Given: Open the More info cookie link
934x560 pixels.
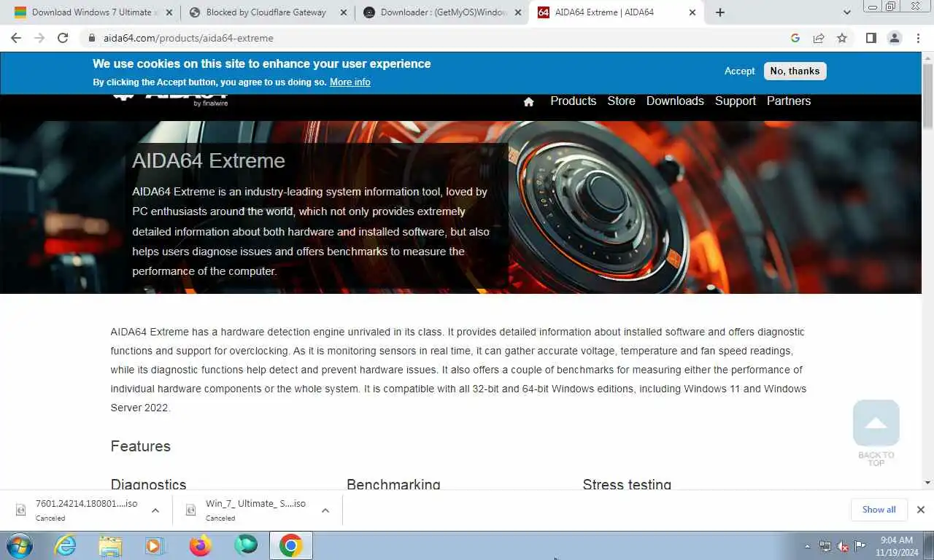Looking at the screenshot, I should [x=350, y=82].
